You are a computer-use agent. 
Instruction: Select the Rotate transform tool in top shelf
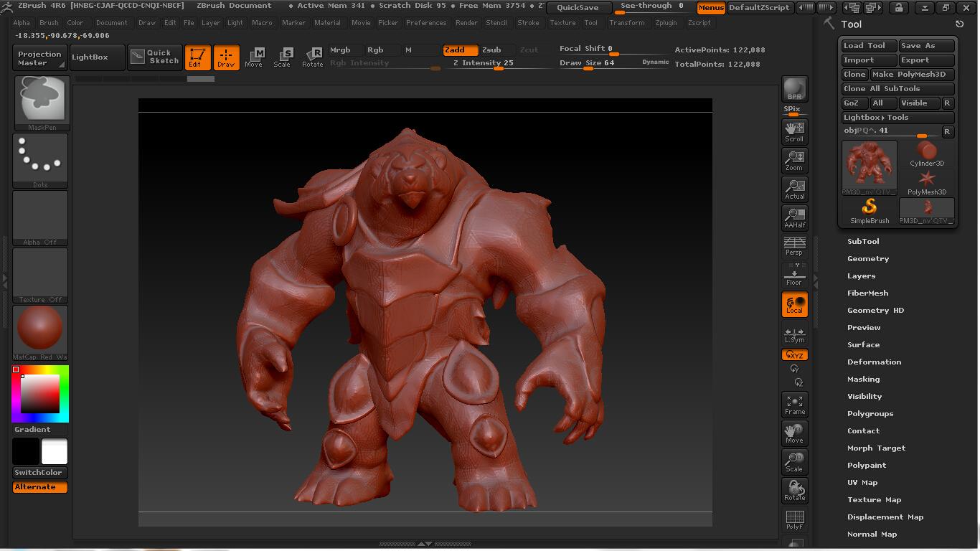click(x=312, y=57)
